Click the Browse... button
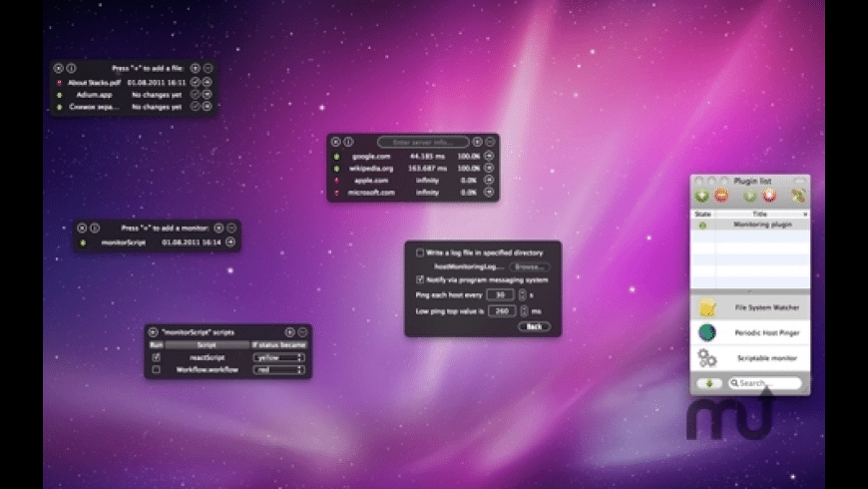868x489 pixels. click(529, 266)
